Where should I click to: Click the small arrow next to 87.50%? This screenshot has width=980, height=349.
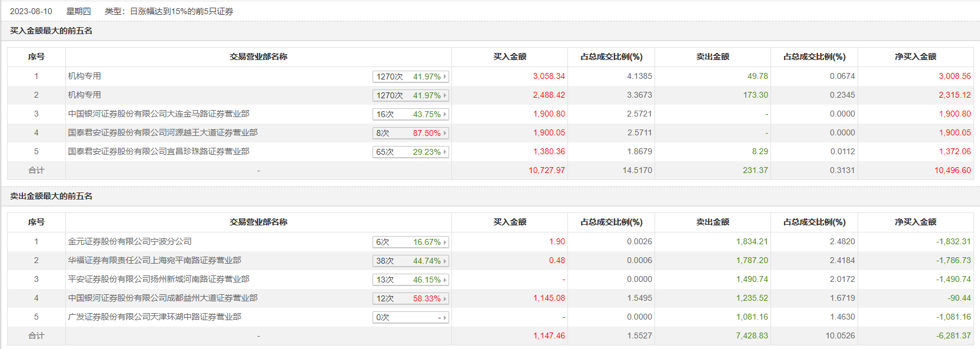coord(445,133)
